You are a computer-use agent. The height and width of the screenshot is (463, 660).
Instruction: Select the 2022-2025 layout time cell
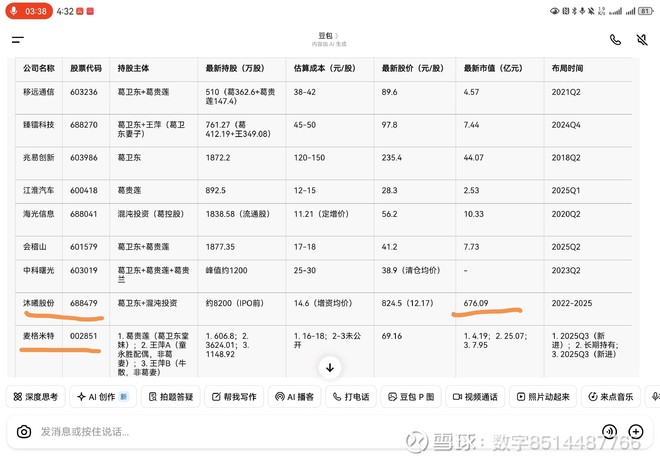[x=572, y=303]
